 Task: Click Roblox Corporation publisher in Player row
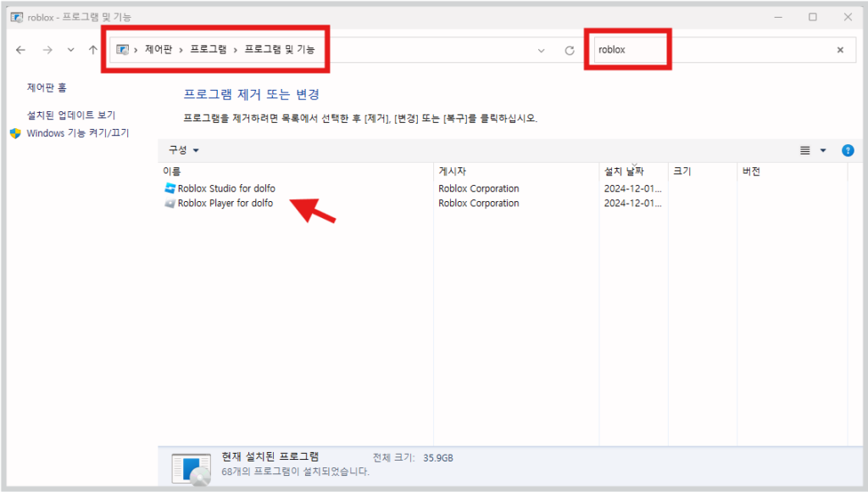(x=479, y=204)
